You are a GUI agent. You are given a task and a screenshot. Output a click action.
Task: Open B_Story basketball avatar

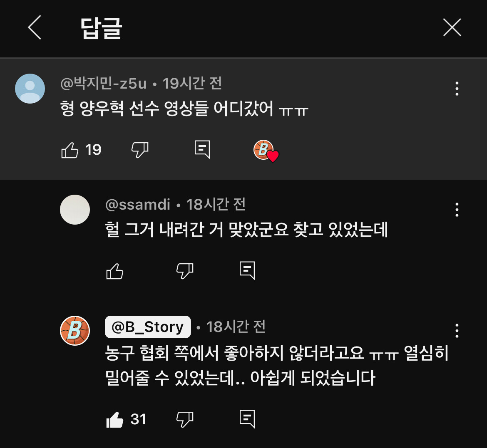coord(75,331)
